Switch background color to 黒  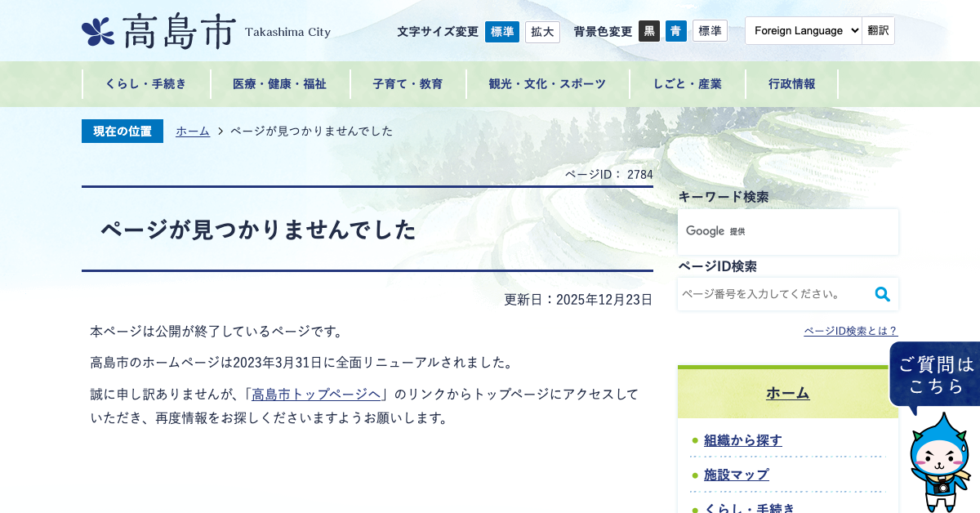(649, 31)
